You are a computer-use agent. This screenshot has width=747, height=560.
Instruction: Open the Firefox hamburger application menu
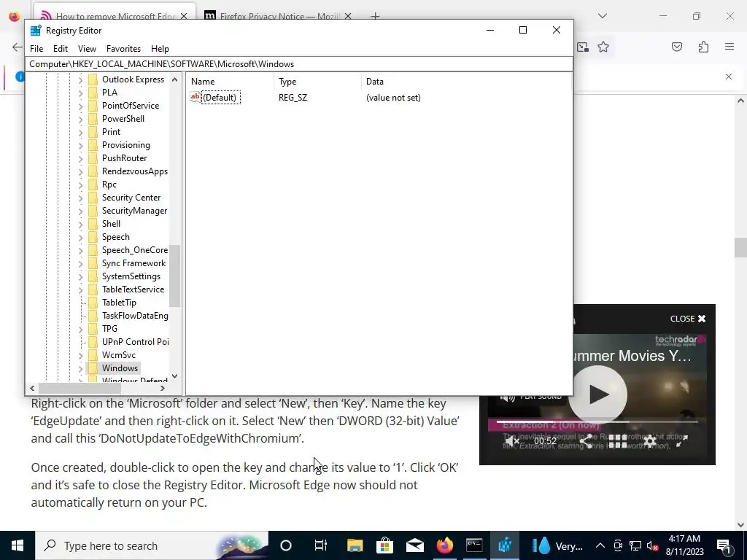(x=729, y=47)
